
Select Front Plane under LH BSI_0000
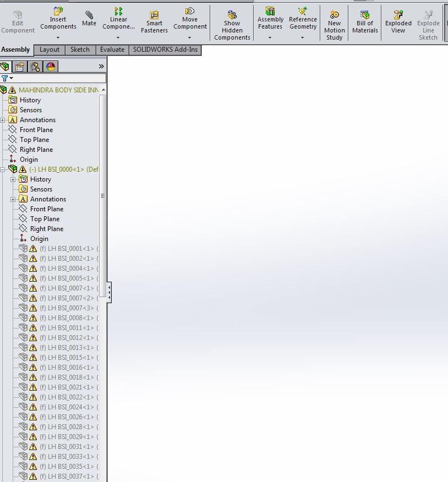(47, 209)
